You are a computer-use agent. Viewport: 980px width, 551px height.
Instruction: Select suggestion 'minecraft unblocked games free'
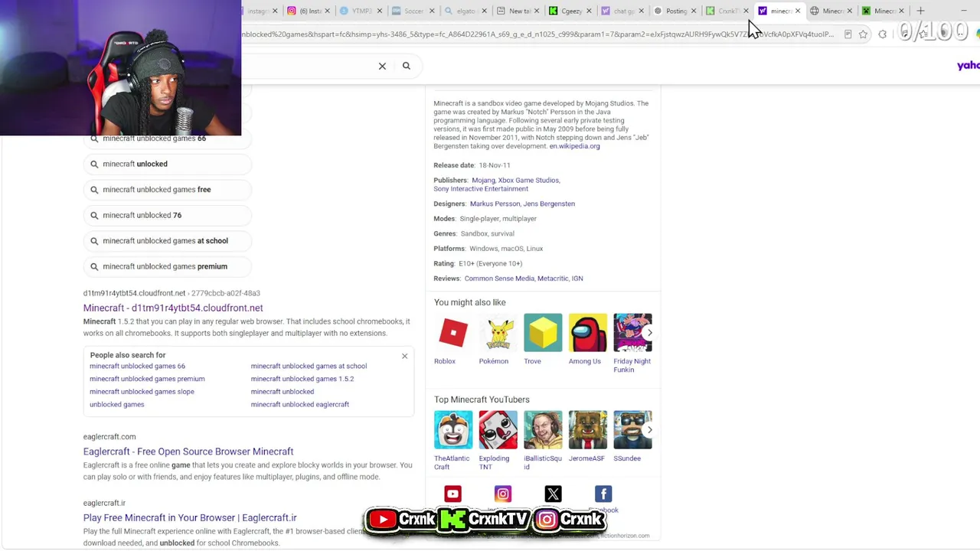coord(168,190)
